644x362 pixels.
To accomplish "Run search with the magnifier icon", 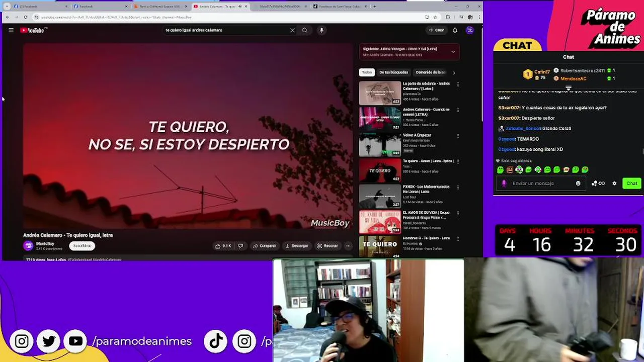I will click(304, 30).
